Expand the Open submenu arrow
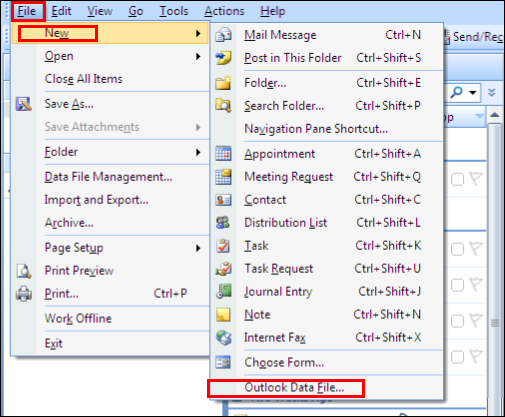Image resolution: width=505 pixels, height=417 pixels. pos(198,56)
